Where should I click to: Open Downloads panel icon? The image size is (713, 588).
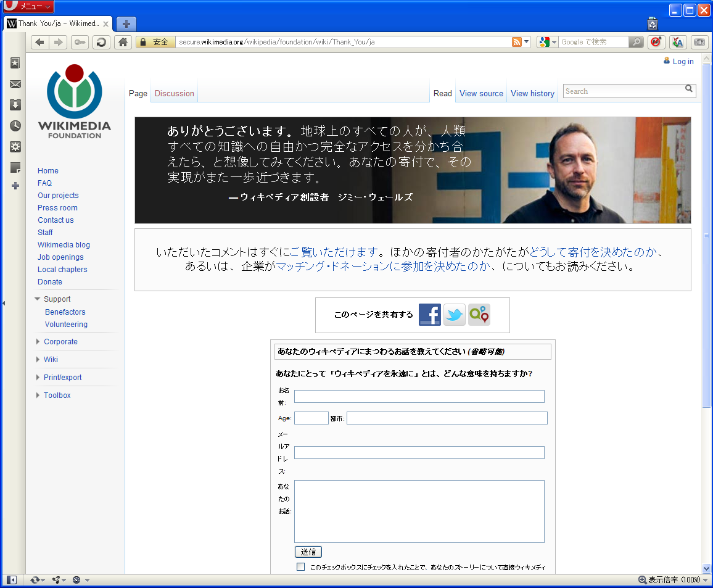tap(15, 105)
